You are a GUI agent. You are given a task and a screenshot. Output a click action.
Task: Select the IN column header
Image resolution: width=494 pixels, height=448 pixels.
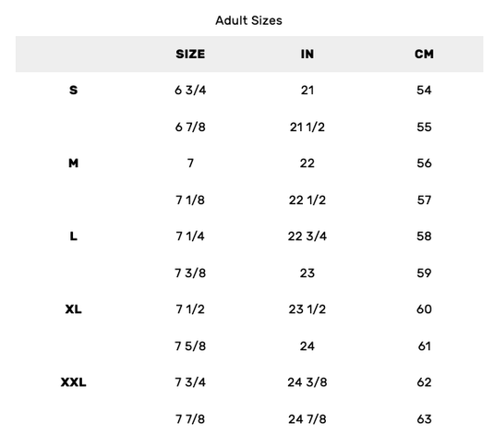tap(307, 54)
